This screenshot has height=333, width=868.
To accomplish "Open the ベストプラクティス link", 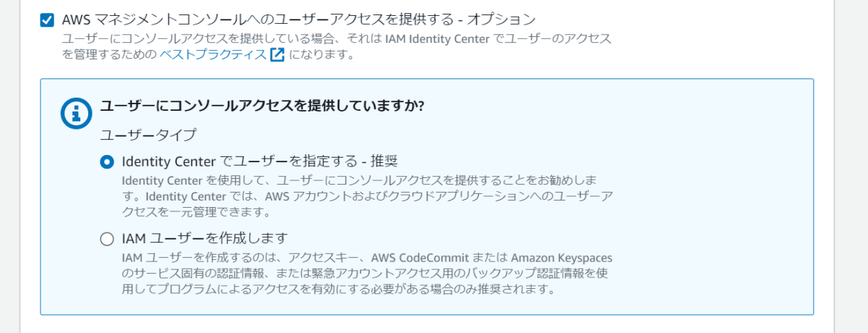I will [213, 54].
